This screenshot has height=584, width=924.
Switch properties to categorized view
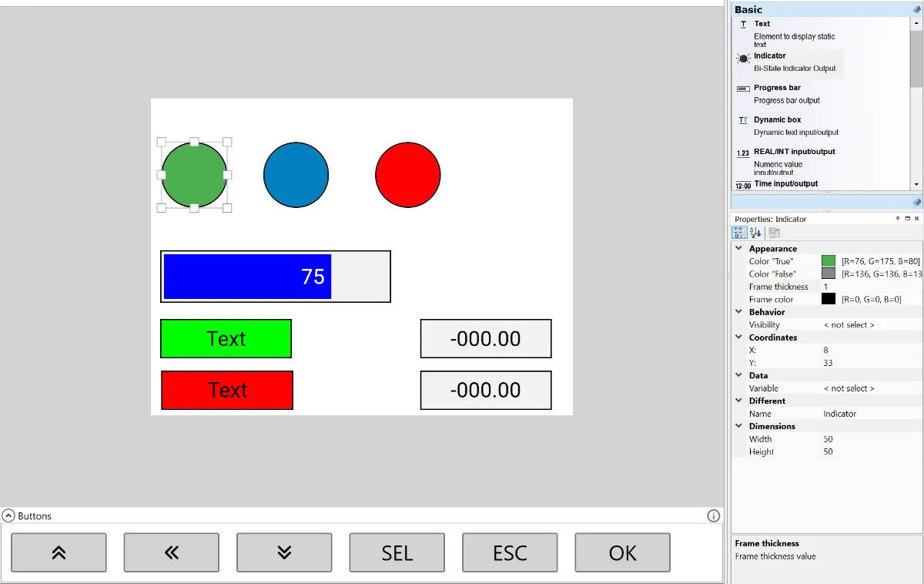pyautogui.click(x=739, y=233)
